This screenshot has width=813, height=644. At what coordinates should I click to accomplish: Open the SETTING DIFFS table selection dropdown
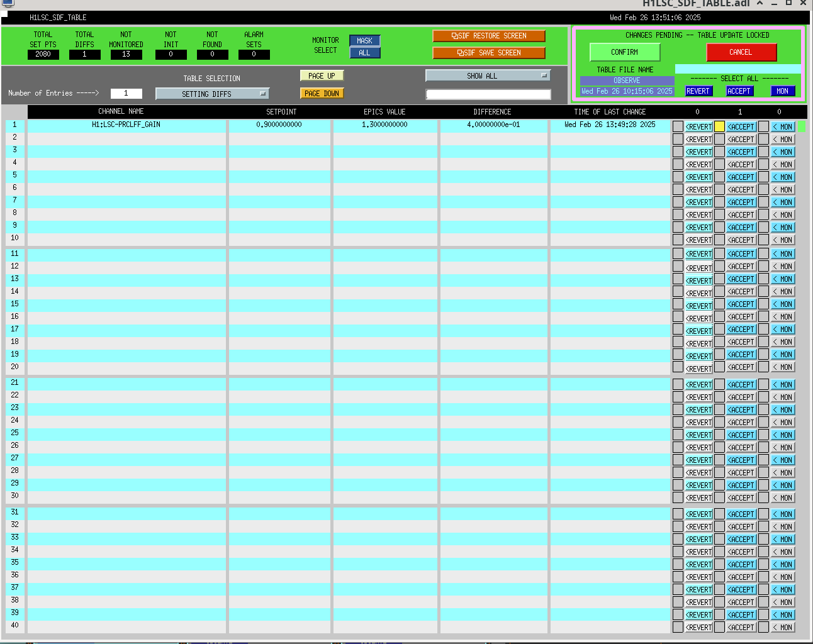(x=213, y=94)
